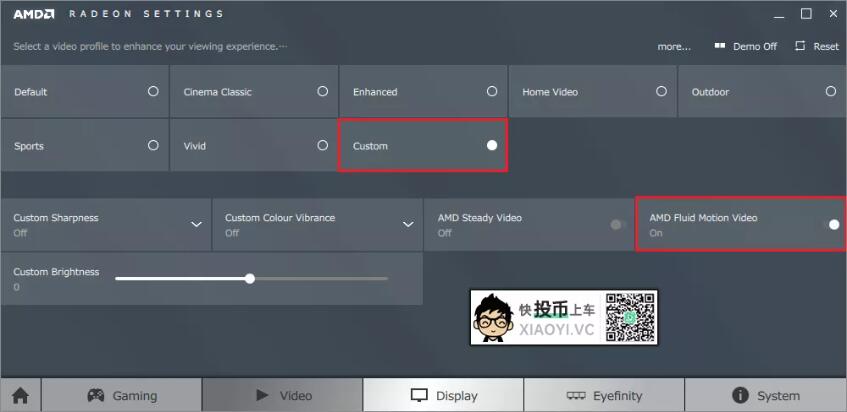This screenshot has height=412, width=847.
Task: Click the Eyefinity multi-monitor icon
Action: point(576,396)
